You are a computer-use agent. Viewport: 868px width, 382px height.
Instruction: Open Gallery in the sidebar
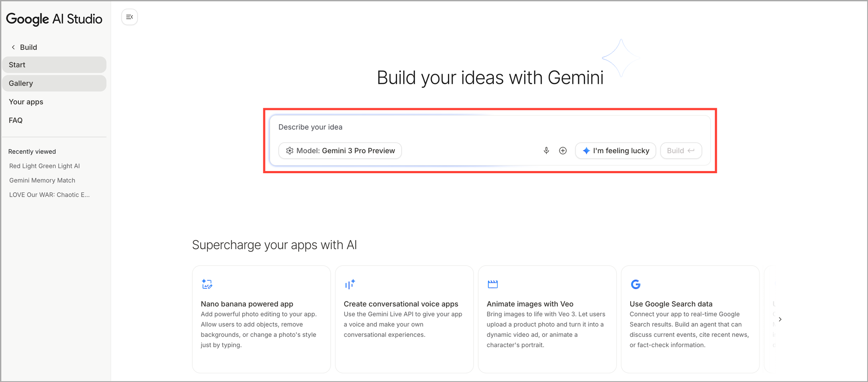54,83
